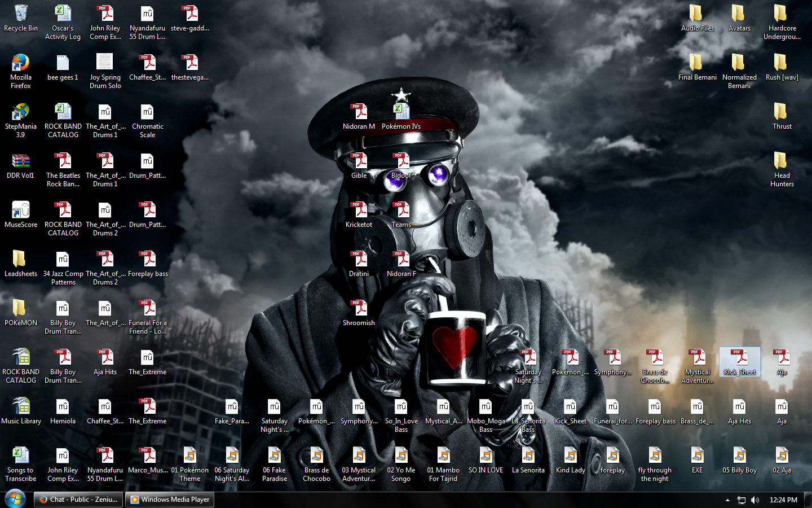Select Kick_Sheet MuseScore file
812x508 pixels.
[570, 411]
